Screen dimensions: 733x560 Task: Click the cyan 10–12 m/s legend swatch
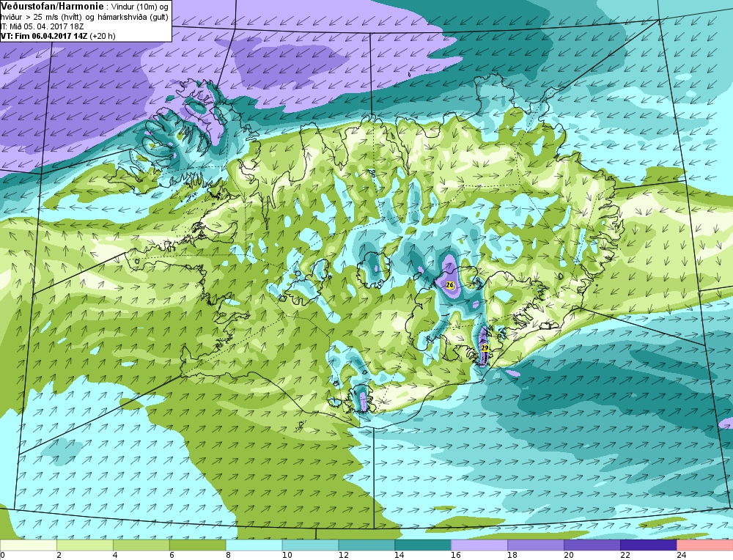point(310,545)
